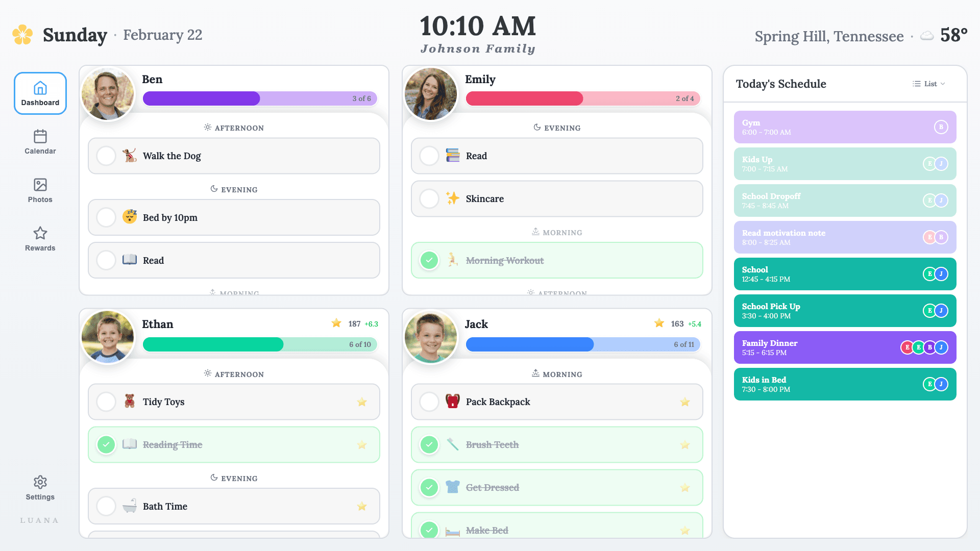Check off Emily's Skincare task
The height and width of the screenshot is (551, 980).
(x=429, y=199)
